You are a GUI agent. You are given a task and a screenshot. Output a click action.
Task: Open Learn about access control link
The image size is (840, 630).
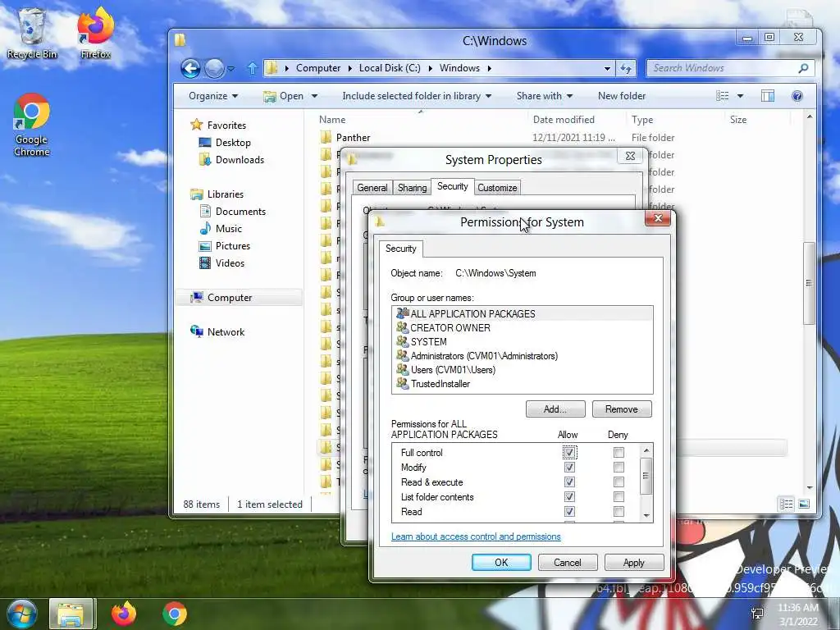[x=476, y=536]
